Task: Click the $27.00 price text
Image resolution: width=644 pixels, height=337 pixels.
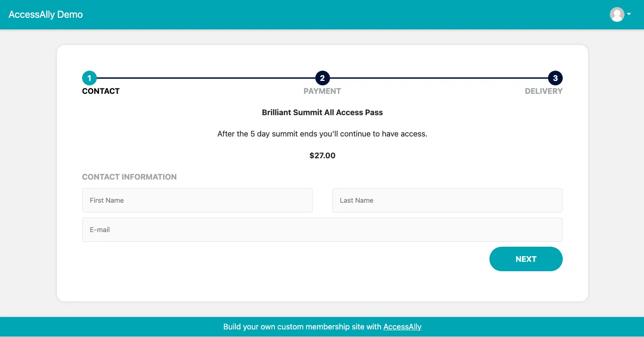Action: (x=322, y=156)
